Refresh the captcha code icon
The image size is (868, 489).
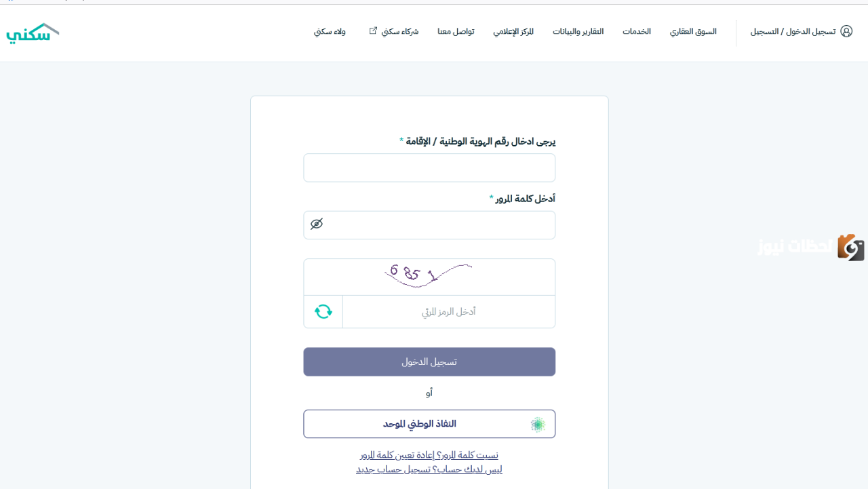323,311
